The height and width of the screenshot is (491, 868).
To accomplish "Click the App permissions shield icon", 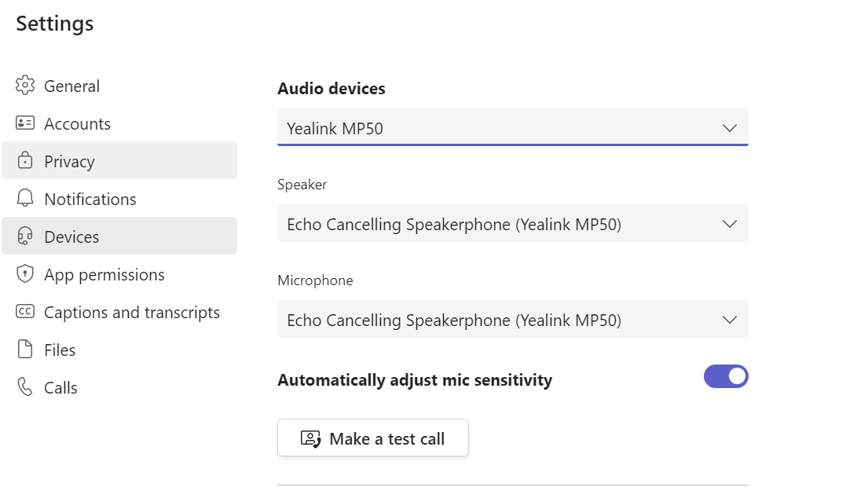I will tap(25, 273).
